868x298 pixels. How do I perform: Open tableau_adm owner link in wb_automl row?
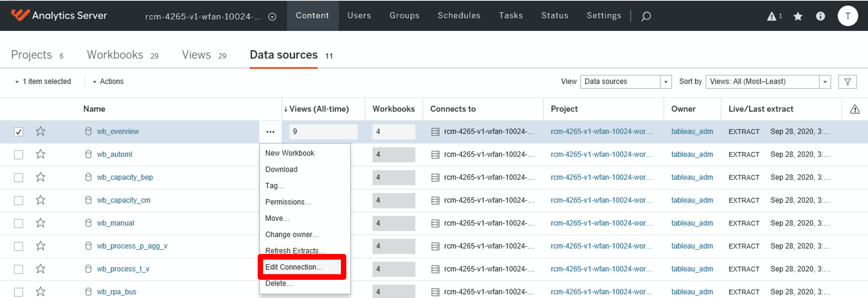[692, 154]
